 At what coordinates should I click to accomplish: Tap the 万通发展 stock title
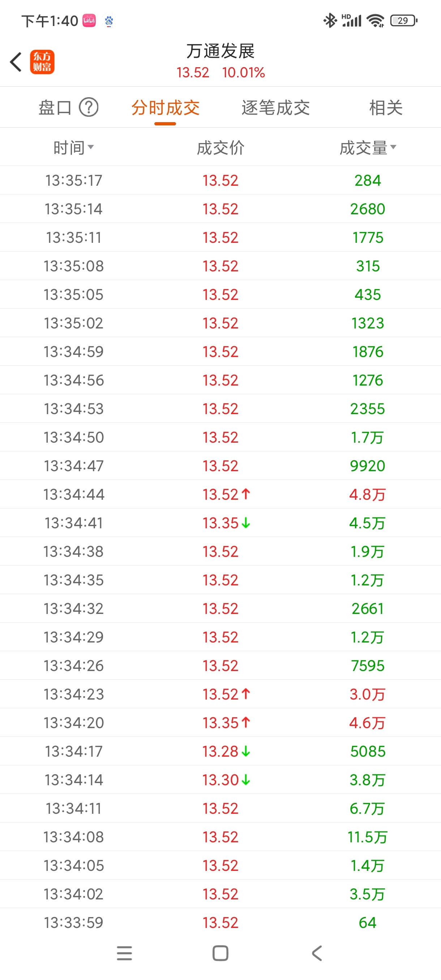click(220, 51)
